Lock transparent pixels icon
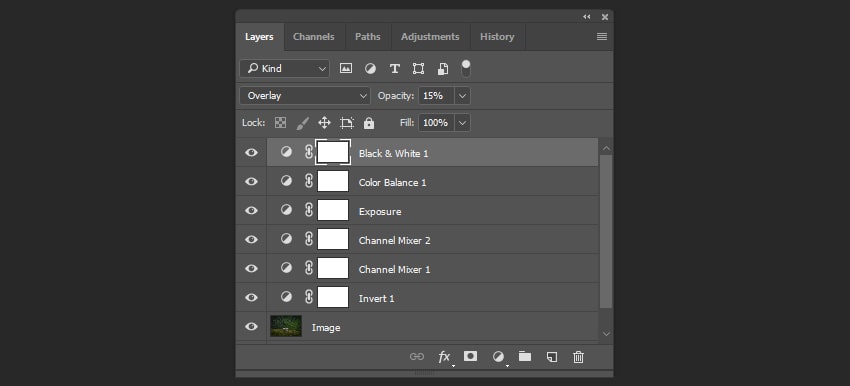Image resolution: width=850 pixels, height=386 pixels. pyautogui.click(x=280, y=123)
